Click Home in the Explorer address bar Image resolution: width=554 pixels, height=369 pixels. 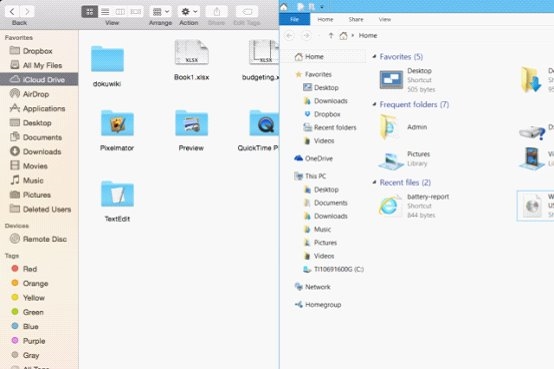click(x=368, y=35)
